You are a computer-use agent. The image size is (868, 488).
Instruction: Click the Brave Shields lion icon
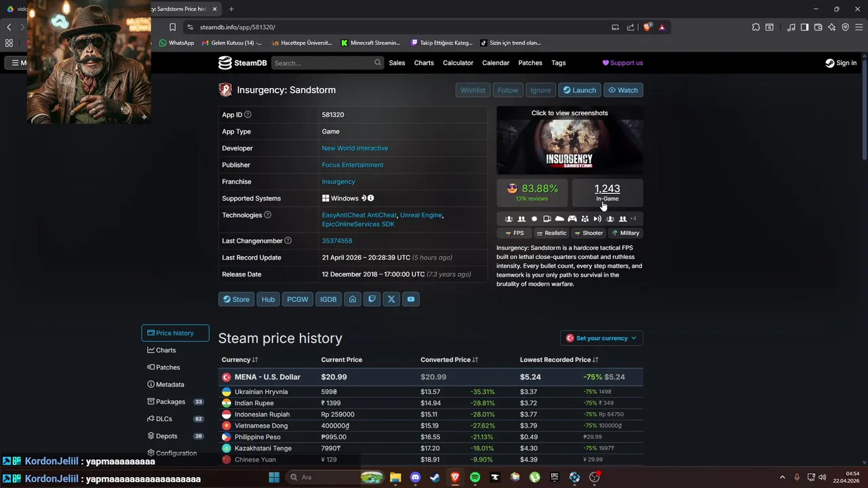pyautogui.click(x=648, y=27)
